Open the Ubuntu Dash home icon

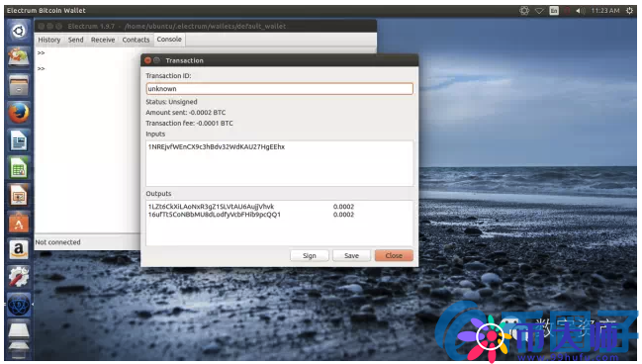(x=19, y=31)
